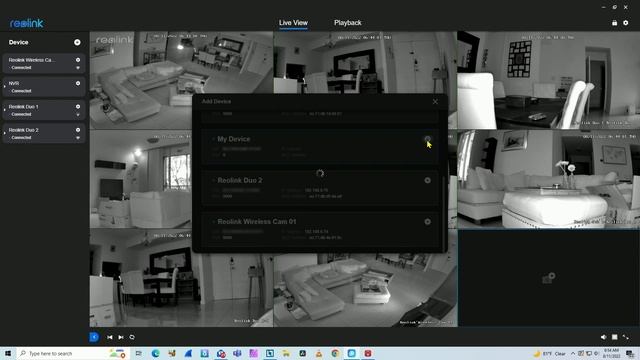This screenshot has height=360, width=640.
Task: Open settings gear for NVR device
Action: [78, 83]
